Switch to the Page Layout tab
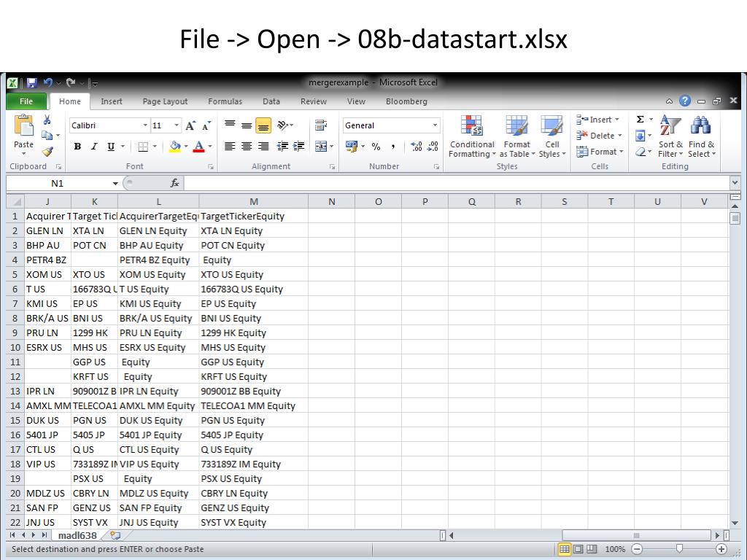 pyautogui.click(x=165, y=101)
